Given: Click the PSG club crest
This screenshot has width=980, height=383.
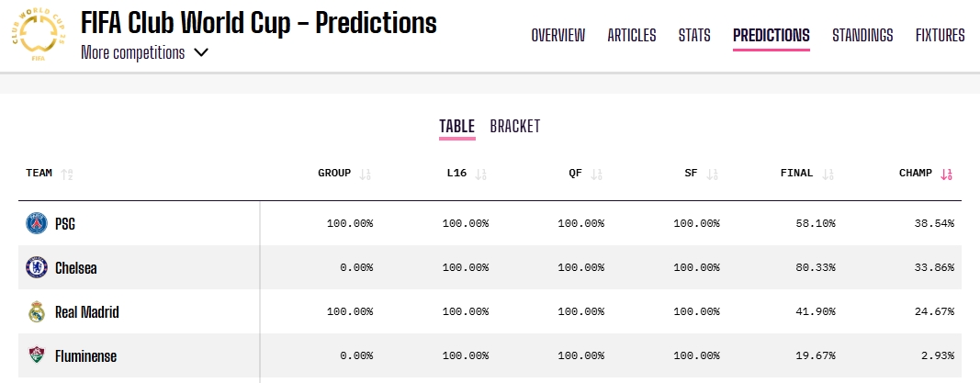Looking at the screenshot, I should (x=36, y=223).
